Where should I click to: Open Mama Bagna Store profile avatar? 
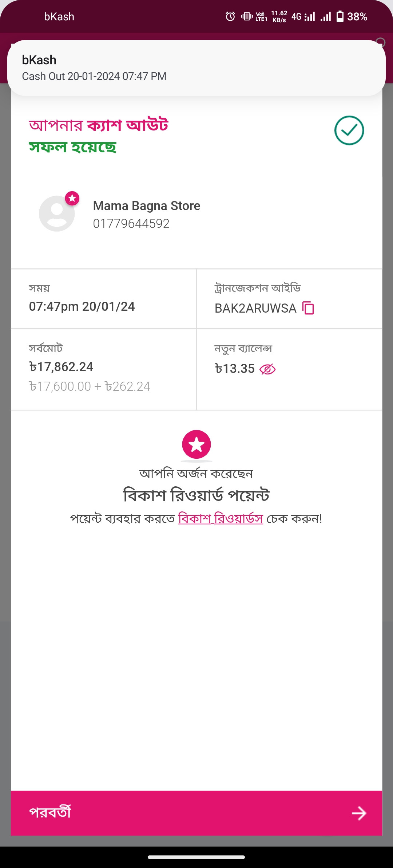57,214
